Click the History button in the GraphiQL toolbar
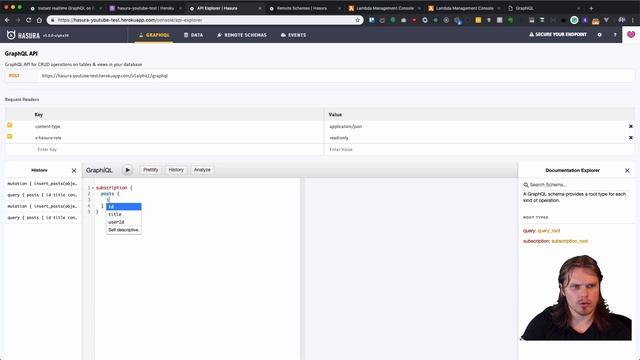Viewport: 640px width, 360px height. click(176, 170)
